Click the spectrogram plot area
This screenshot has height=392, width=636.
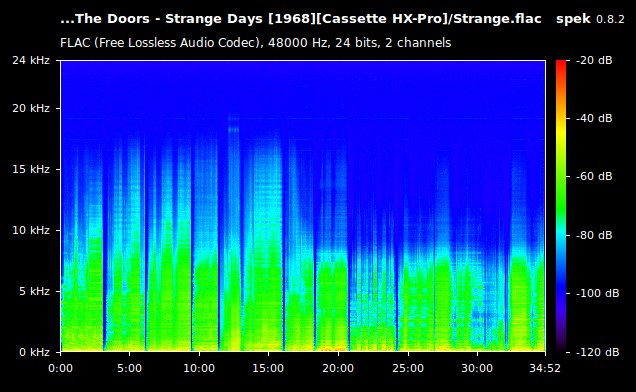click(303, 206)
